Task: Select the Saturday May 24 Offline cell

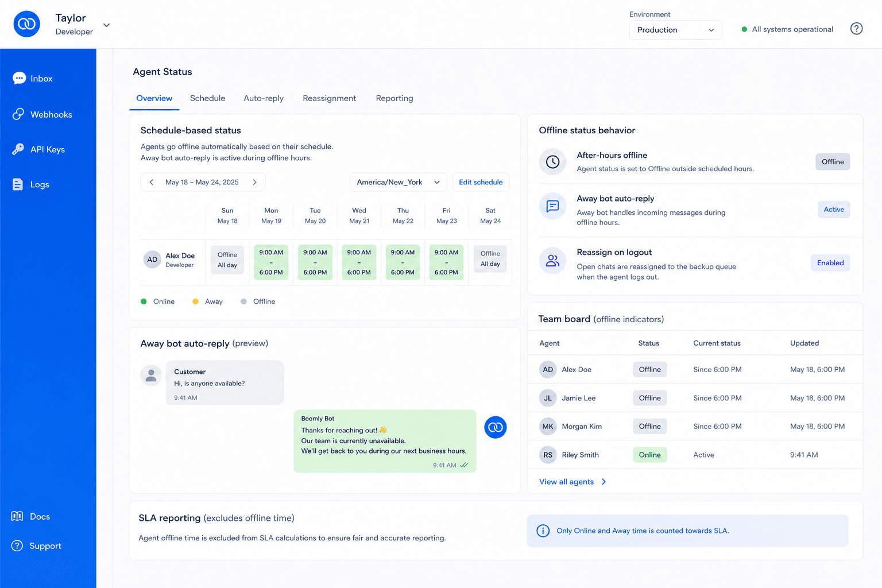Action: [x=490, y=258]
